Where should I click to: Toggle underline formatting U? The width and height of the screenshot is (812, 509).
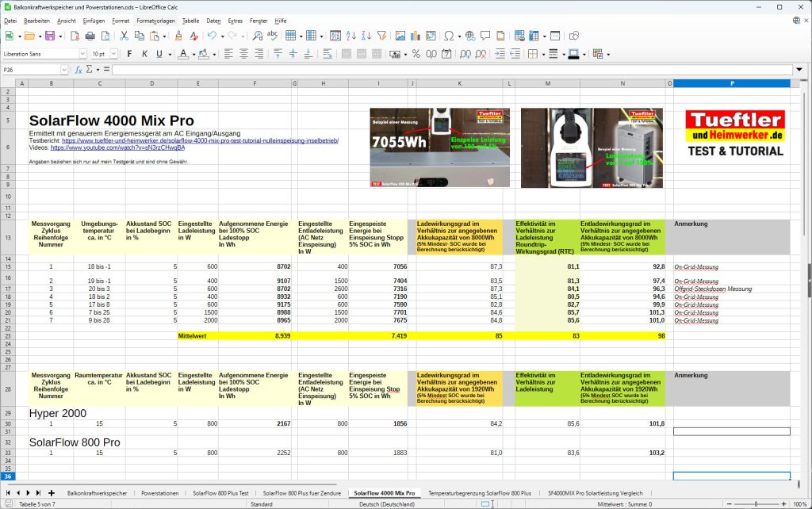[x=159, y=54]
